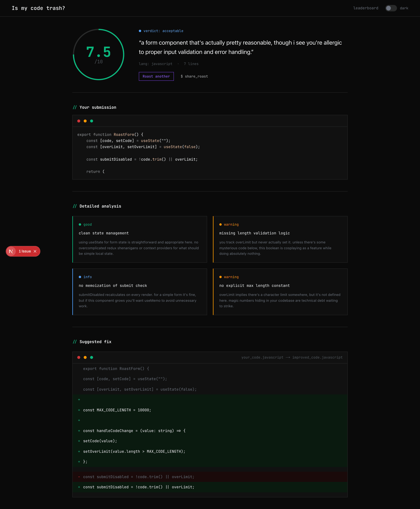Open the 'no memoization of submit check' card title
420x509 pixels.
pos(113,286)
